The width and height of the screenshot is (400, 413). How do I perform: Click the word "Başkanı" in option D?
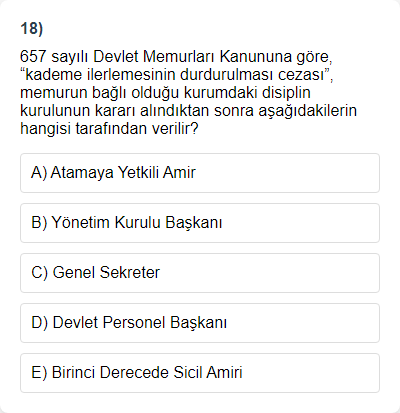(198, 323)
